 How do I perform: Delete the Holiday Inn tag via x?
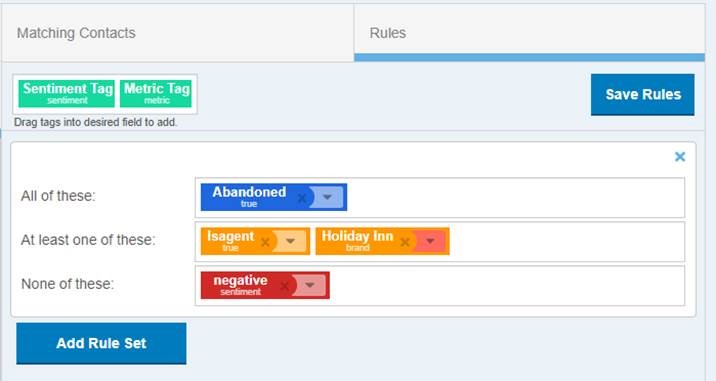click(405, 242)
